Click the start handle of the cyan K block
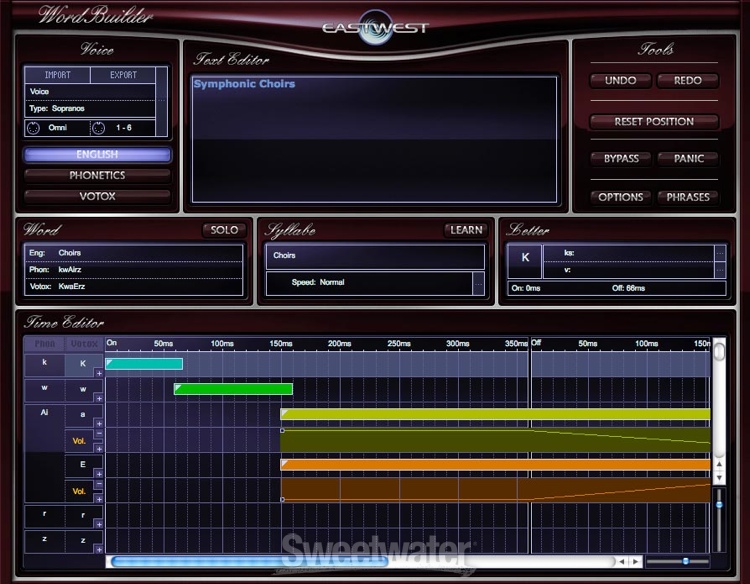Screen dimensions: 750x584 (110, 362)
